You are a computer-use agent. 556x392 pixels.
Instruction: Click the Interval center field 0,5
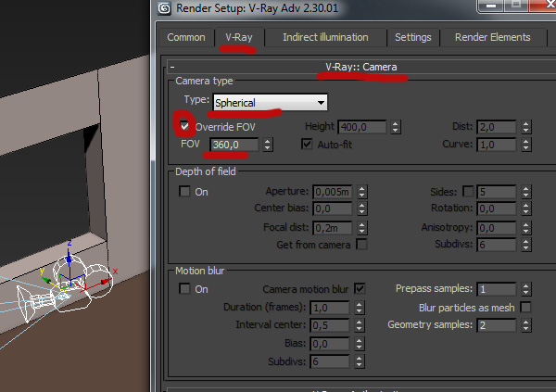point(330,325)
